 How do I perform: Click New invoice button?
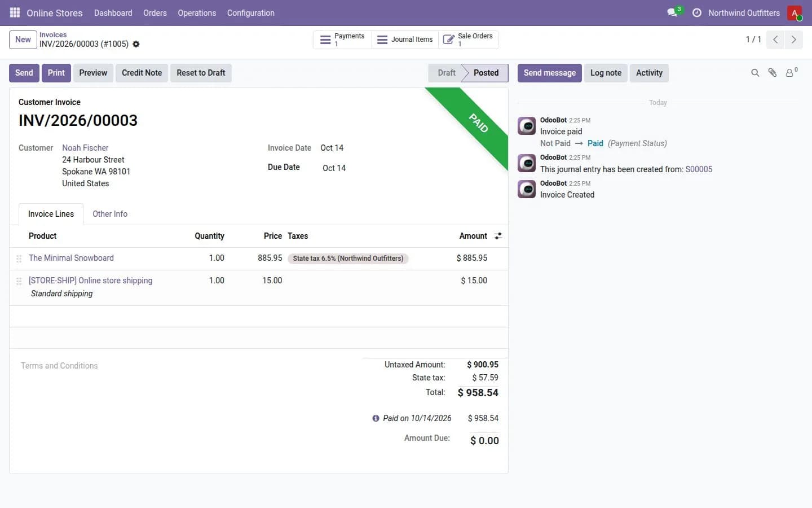pyautogui.click(x=23, y=40)
